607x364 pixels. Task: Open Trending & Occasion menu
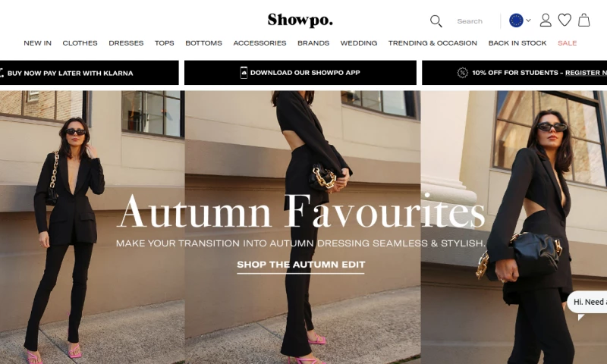(432, 43)
